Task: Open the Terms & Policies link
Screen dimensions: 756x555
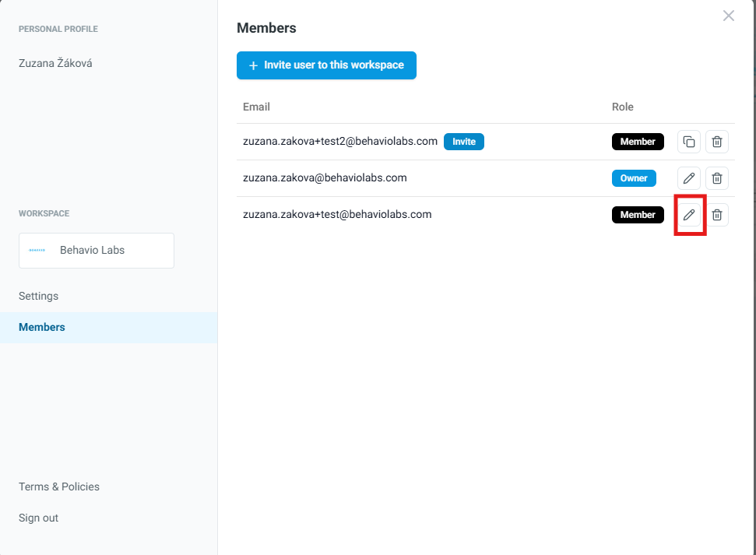Action: point(59,487)
